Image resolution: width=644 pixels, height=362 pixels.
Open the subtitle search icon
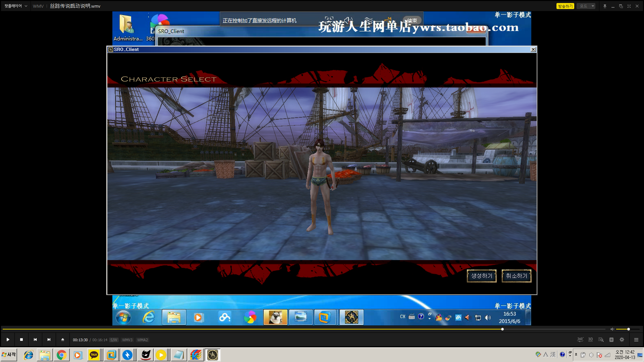click(601, 340)
